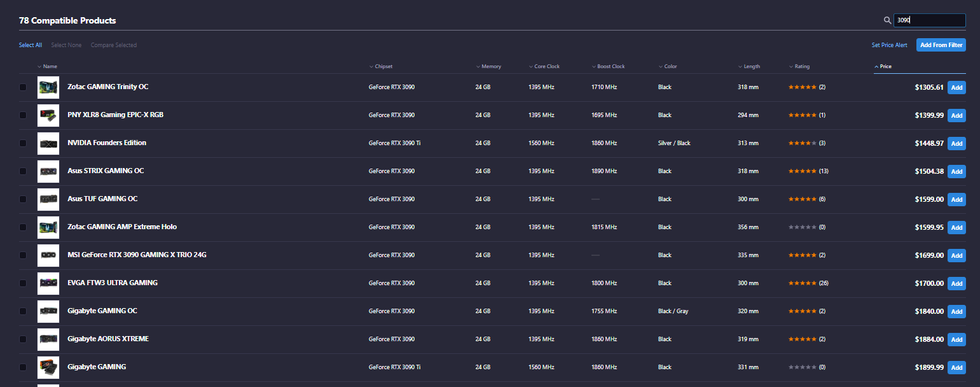The image size is (980, 387).
Task: Focus the search field containing 3090
Action: point(930,20)
